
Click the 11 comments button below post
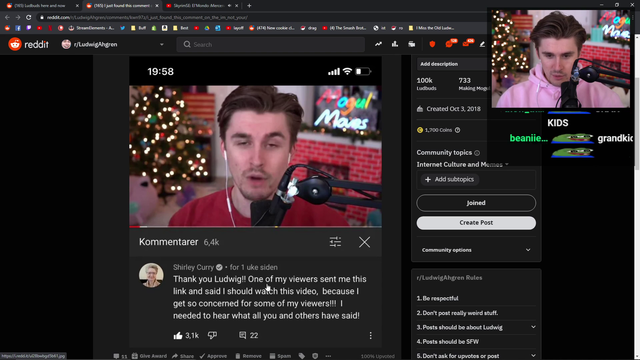[120, 356]
